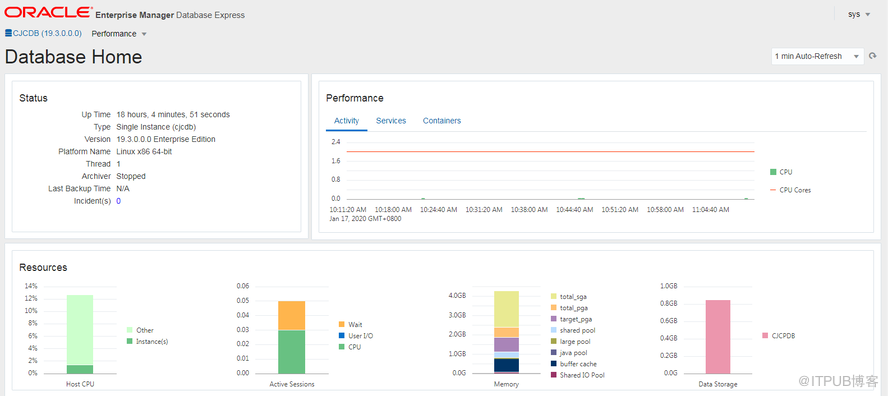The height and width of the screenshot is (396, 888).
Task: Click the green CPU segment in Active Sessions bar
Action: [x=292, y=352]
